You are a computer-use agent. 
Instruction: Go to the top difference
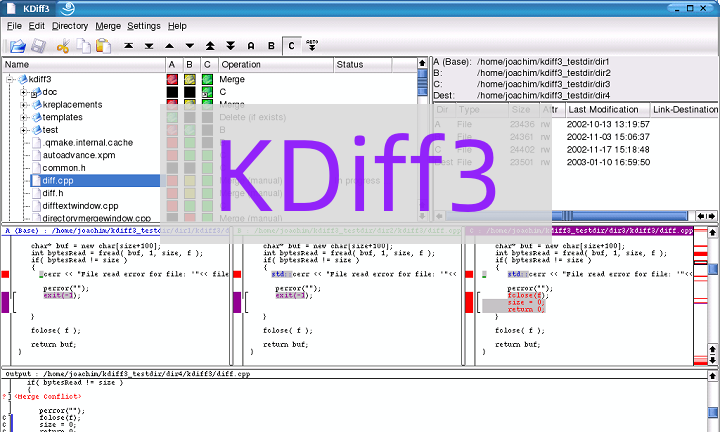(129, 46)
